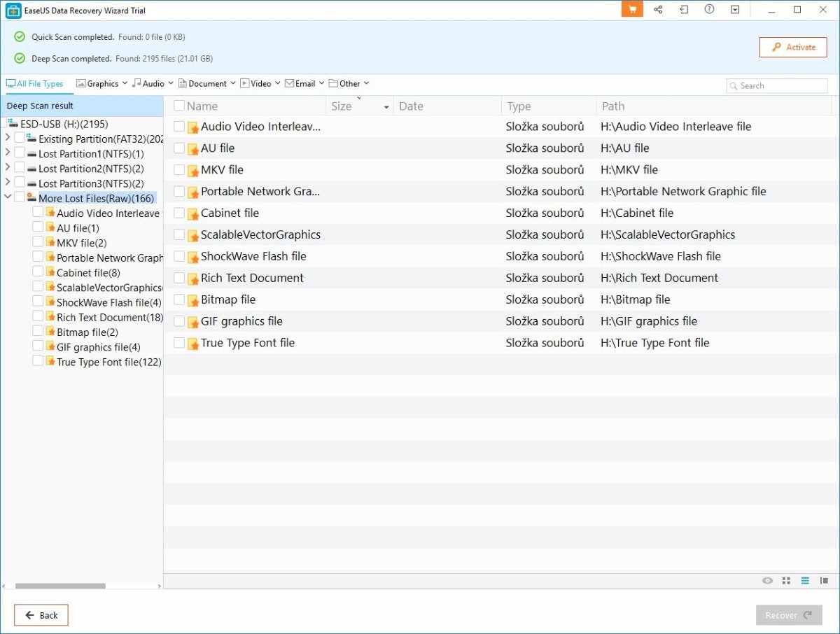840x634 pixels.
Task: Check the MKV file list row
Action: pyautogui.click(x=179, y=170)
